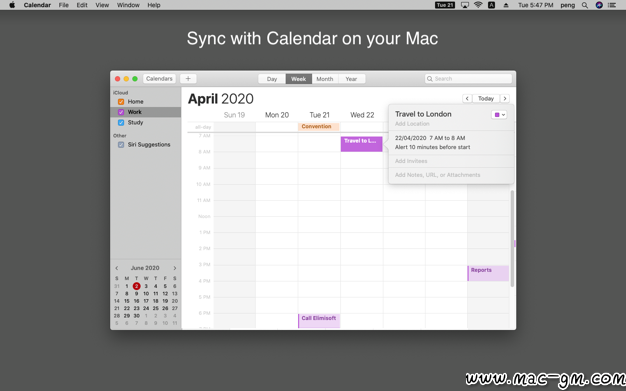The image size is (626, 391).
Task: Open the Apple menu
Action: coord(12,5)
